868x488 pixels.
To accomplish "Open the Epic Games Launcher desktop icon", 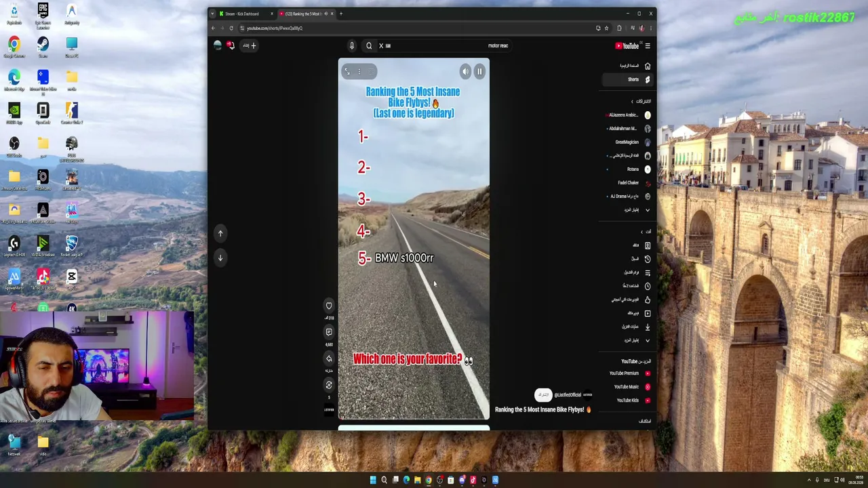I will [43, 16].
